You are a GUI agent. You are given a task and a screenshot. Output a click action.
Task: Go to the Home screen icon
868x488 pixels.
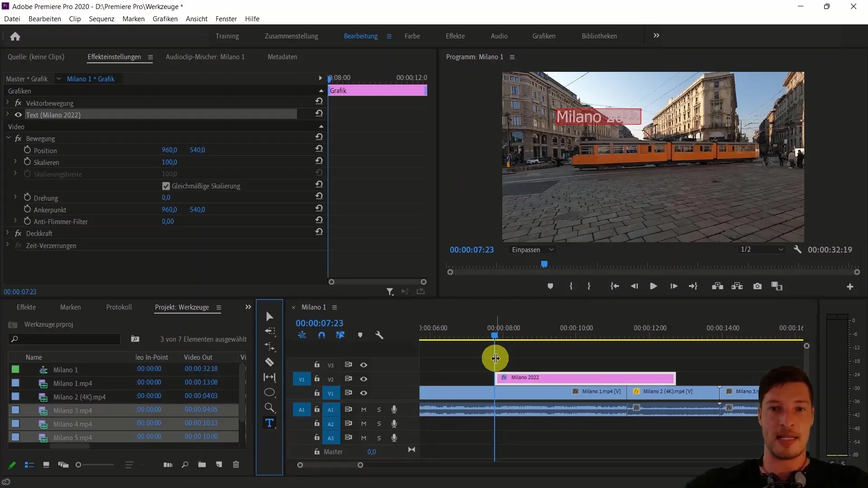click(x=15, y=36)
